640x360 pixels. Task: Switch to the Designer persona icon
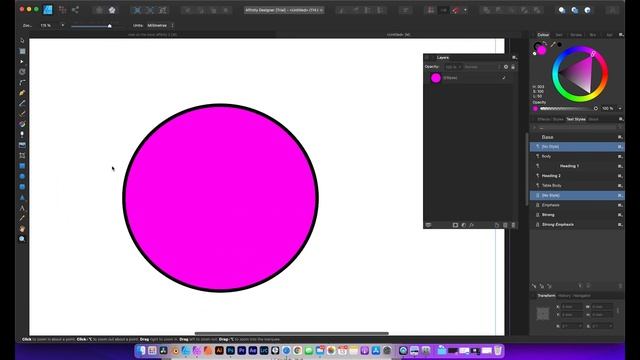48,10
